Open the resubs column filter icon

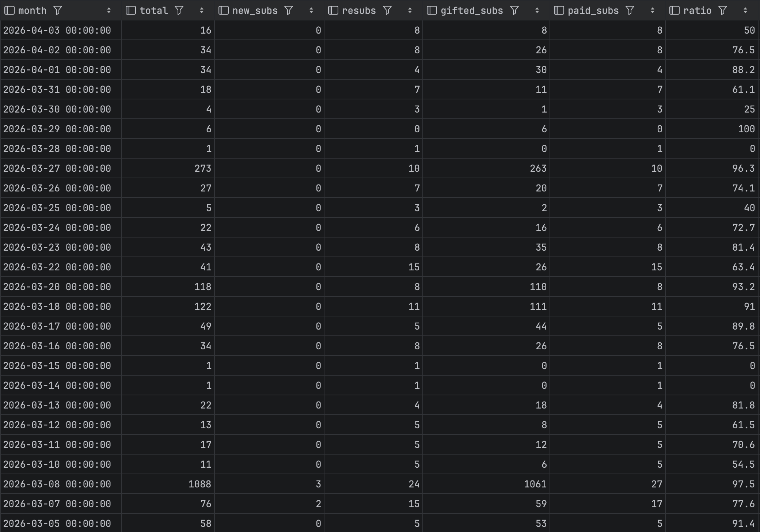click(x=387, y=11)
